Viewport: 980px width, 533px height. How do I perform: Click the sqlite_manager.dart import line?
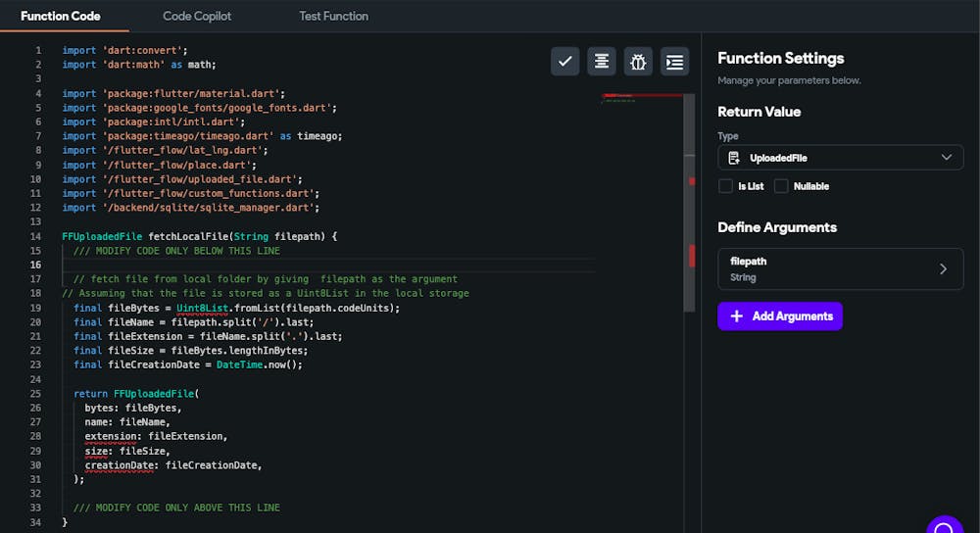click(x=191, y=208)
